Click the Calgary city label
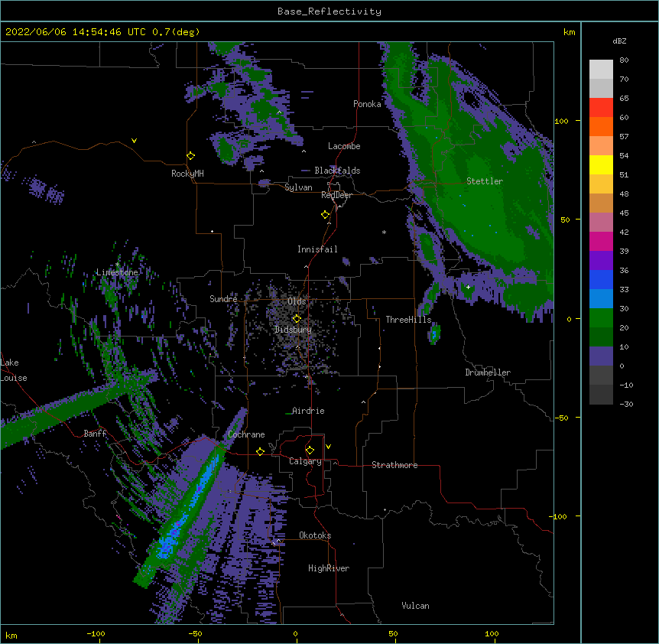The width and height of the screenshot is (659, 644). 305,461
